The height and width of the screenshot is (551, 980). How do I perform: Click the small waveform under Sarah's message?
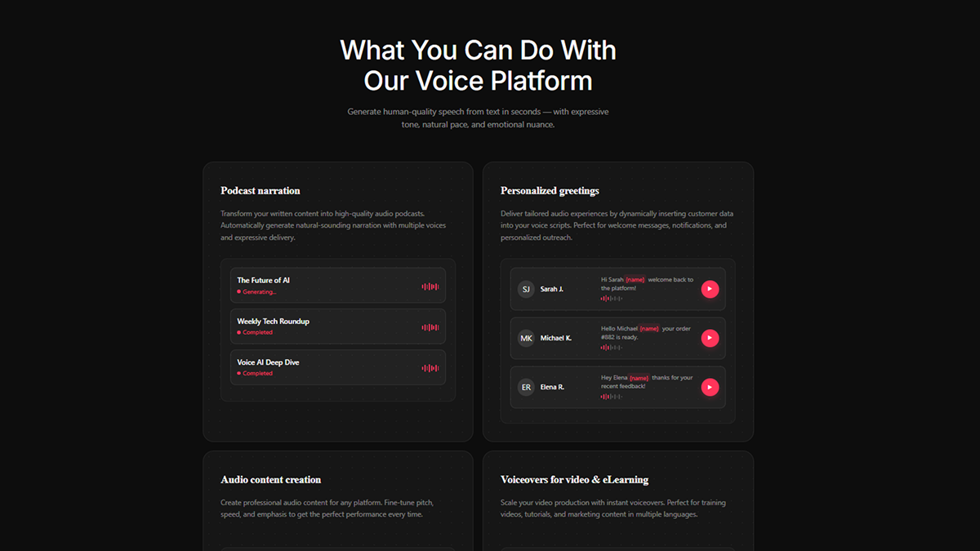click(611, 299)
